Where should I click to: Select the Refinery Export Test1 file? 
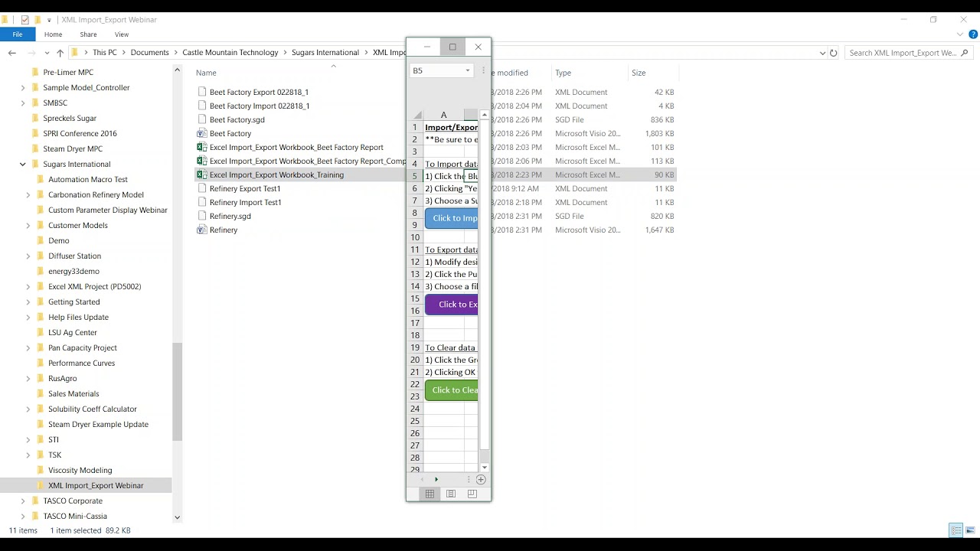click(245, 188)
